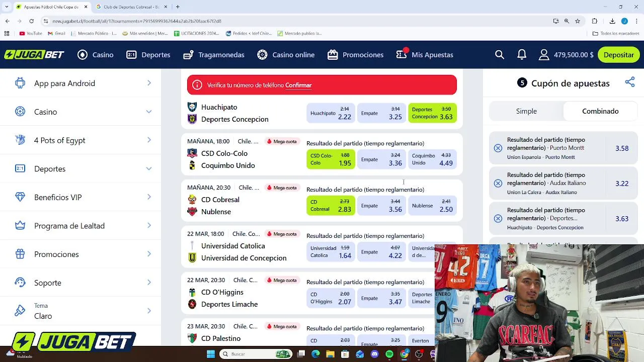
Task: Remove Audax Italiano bet from coupon
Action: [498, 184]
